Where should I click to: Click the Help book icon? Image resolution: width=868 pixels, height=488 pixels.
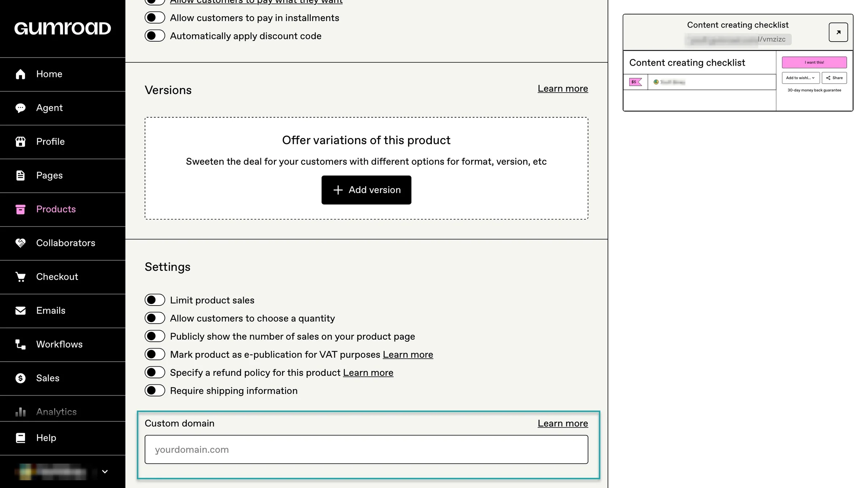click(x=21, y=438)
